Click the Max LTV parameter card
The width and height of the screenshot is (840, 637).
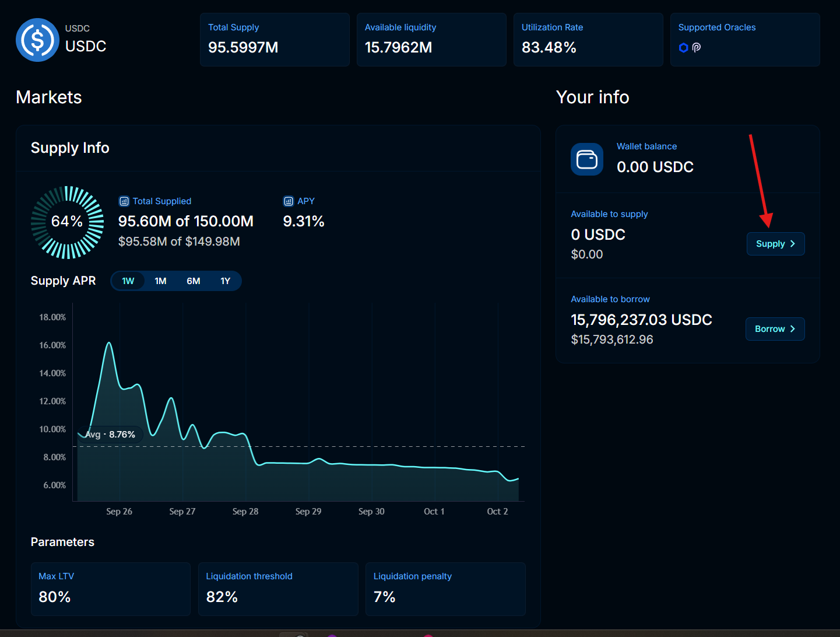(x=111, y=589)
